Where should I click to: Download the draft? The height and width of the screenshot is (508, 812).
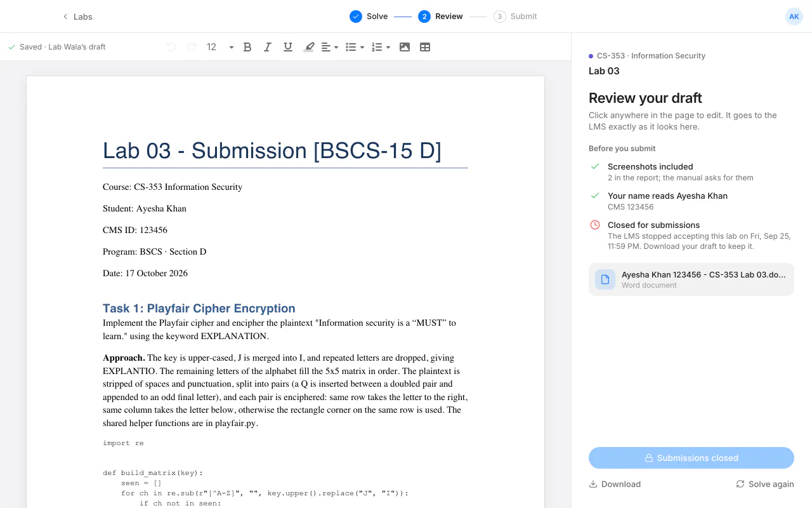[615, 484]
